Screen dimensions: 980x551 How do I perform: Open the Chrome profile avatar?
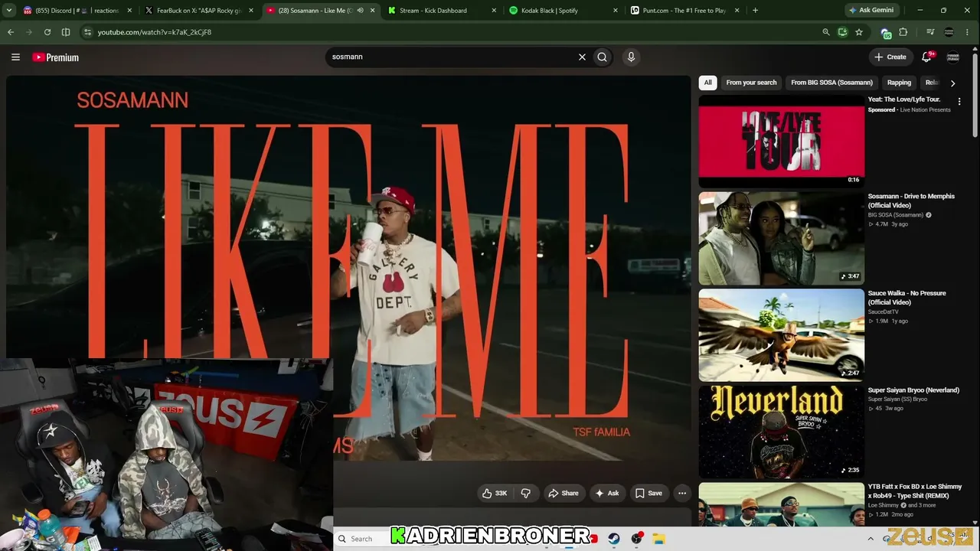tap(949, 32)
